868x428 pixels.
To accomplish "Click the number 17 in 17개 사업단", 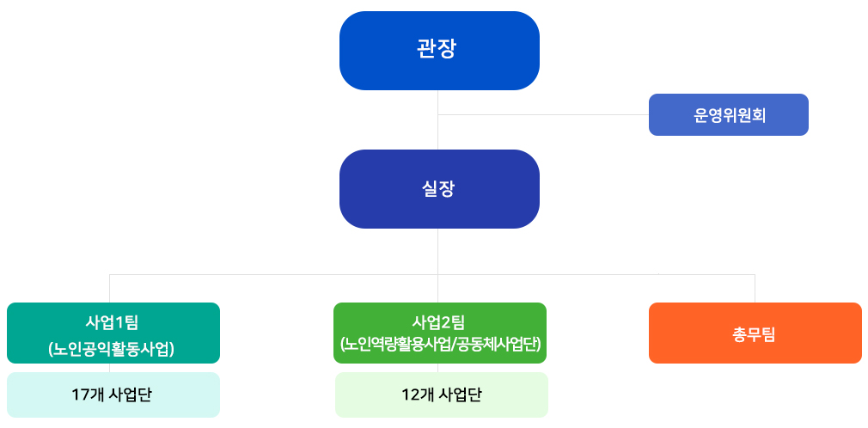I will (x=78, y=394).
